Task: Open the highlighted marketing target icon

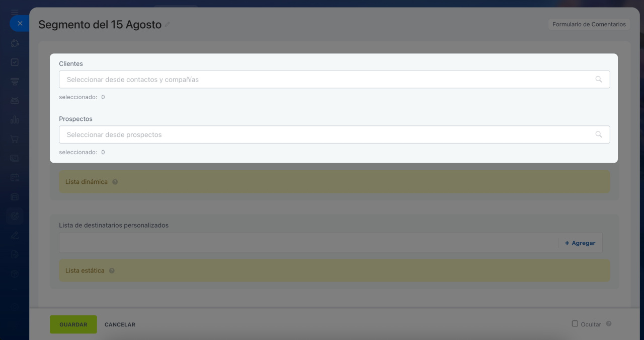Action: [15, 216]
